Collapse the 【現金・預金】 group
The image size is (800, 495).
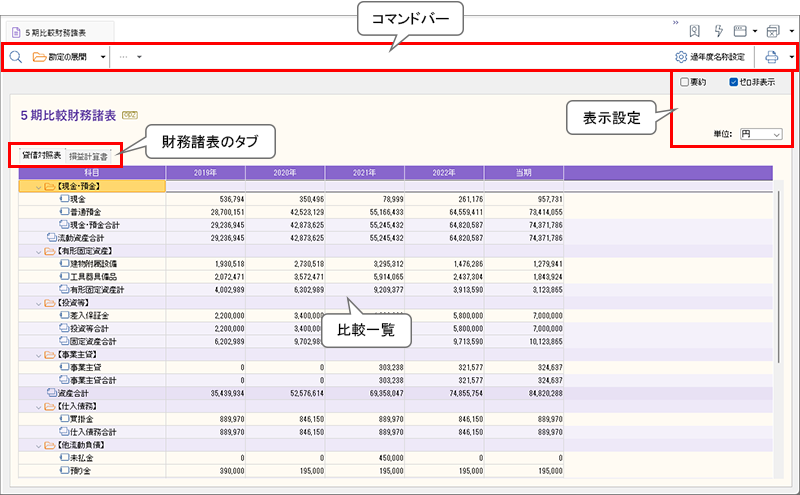tap(39, 186)
